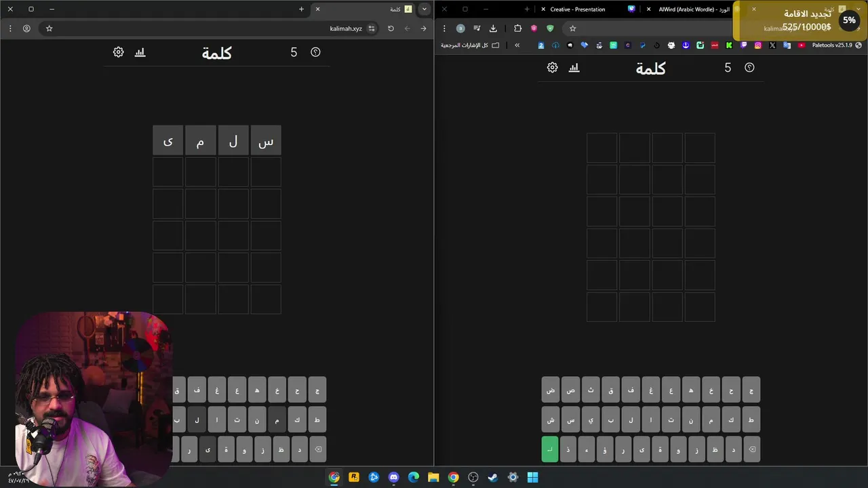Open كل الإشارات المرجعية bookmarks folder

(470, 45)
